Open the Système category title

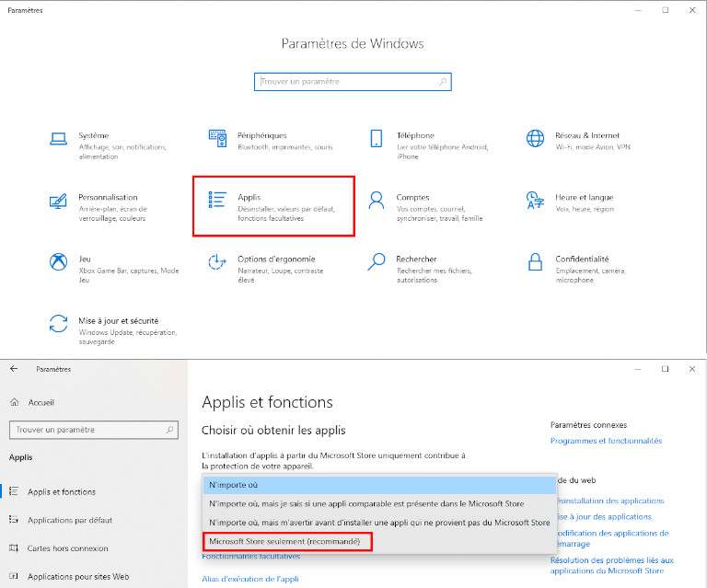(x=94, y=135)
